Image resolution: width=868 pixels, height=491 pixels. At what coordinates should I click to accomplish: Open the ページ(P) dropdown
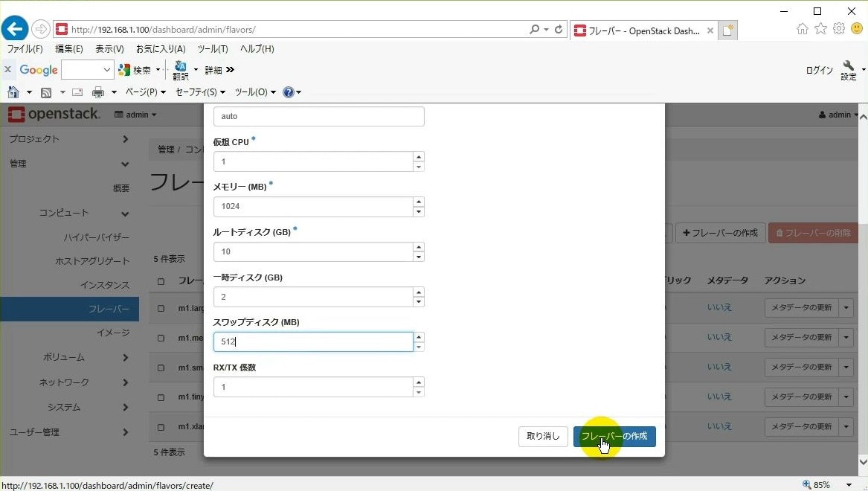[x=146, y=92]
